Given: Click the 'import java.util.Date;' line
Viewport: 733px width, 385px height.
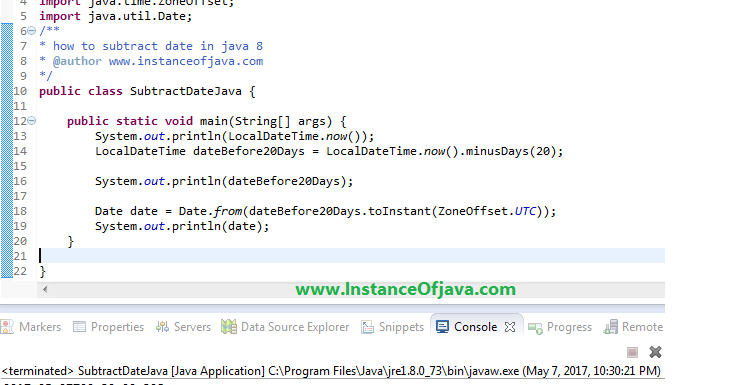Looking at the screenshot, I should (x=115, y=16).
